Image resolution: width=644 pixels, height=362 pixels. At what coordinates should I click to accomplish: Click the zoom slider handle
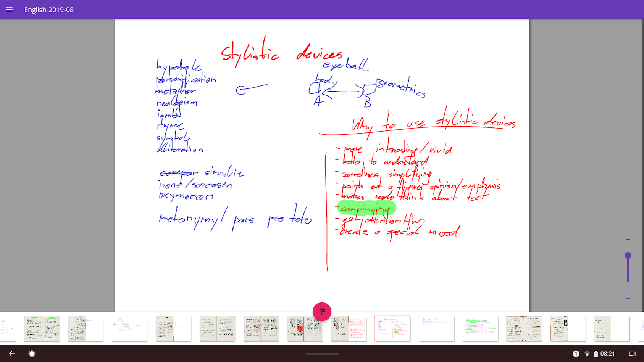(628, 256)
